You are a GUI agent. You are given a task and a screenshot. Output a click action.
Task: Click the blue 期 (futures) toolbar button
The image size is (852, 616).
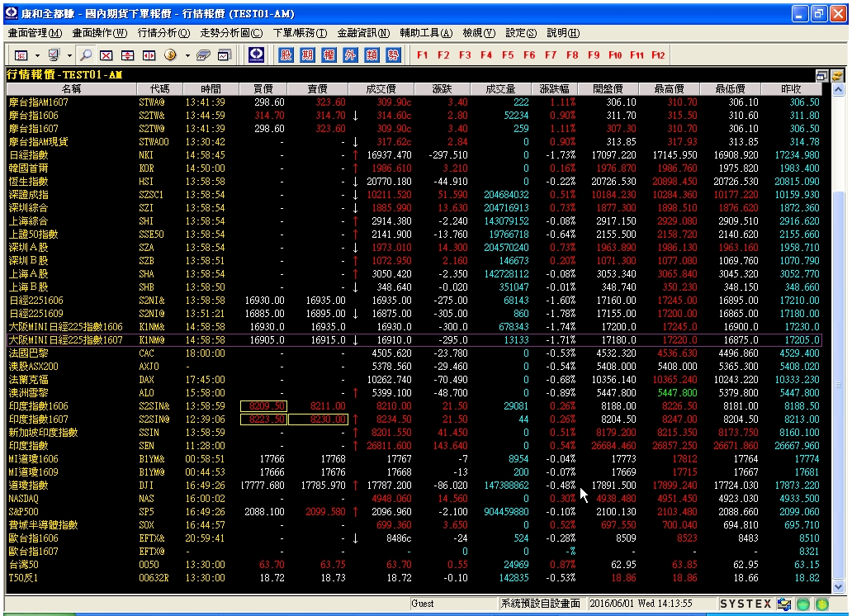tap(308, 55)
